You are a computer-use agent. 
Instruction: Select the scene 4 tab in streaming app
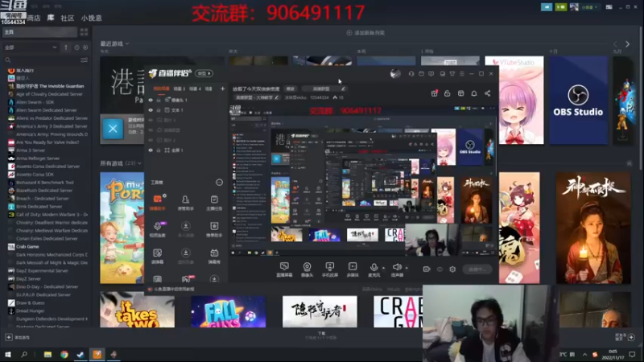tap(195, 88)
